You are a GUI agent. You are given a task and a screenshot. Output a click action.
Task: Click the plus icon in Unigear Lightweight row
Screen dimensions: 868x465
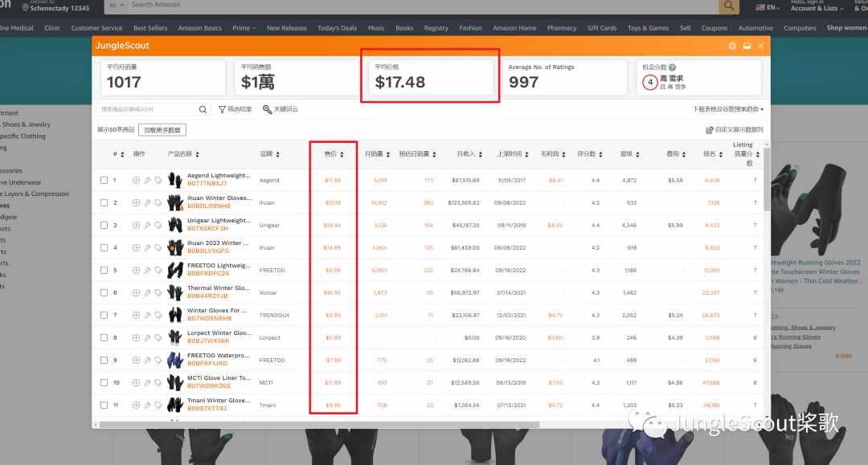coord(136,225)
